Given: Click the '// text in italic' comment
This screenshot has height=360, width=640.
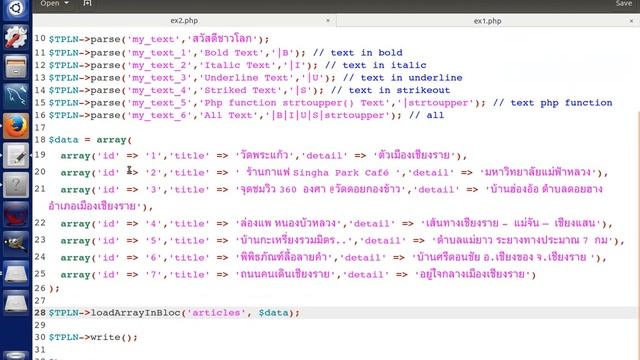Looking at the screenshot, I should click(x=376, y=65).
